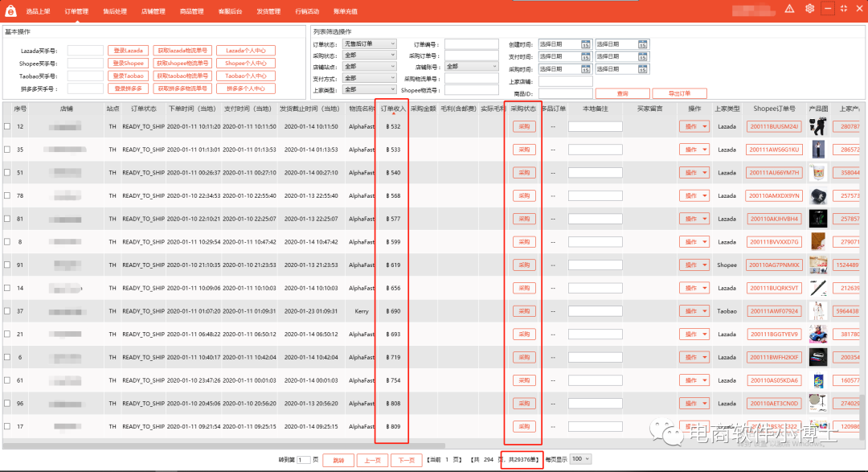The height and width of the screenshot is (472, 868).
Task: Tick the checkbox for row 37
Action: 7,311
